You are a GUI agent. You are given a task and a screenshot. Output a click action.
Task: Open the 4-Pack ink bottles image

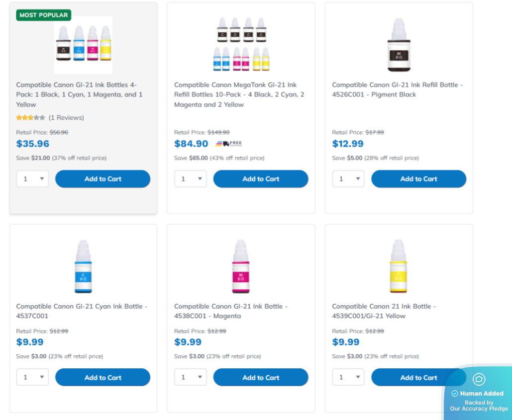tap(83, 46)
